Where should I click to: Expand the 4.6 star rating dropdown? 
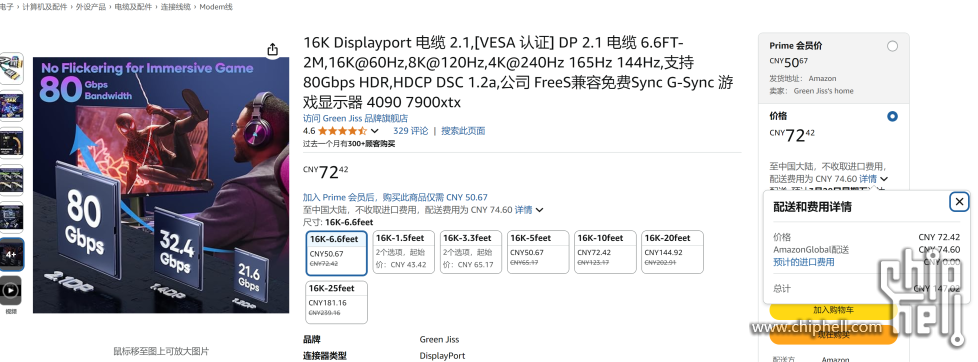[374, 131]
